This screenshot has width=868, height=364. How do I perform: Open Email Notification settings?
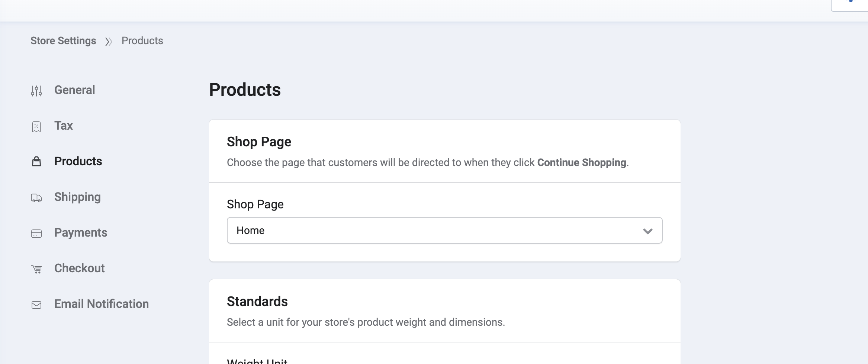point(102,304)
